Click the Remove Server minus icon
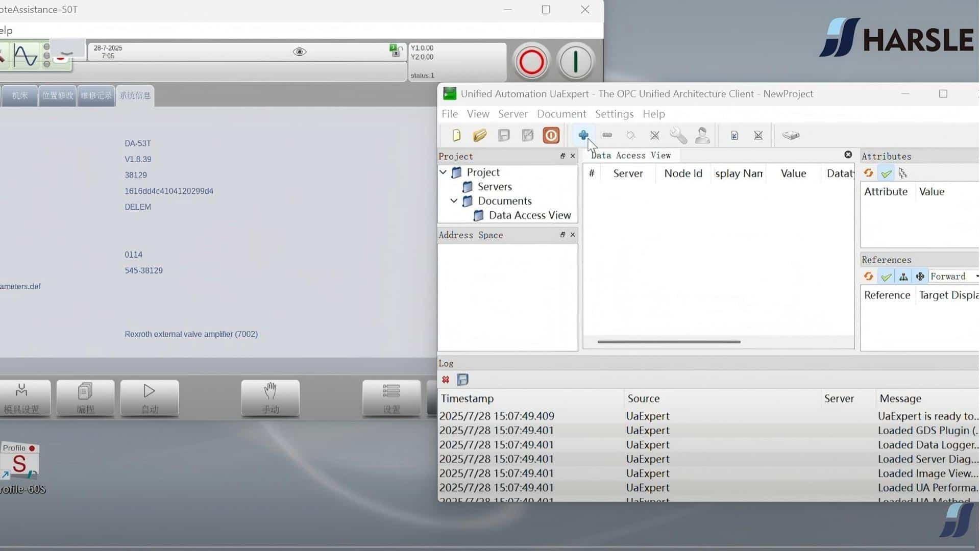Screen dimensions: 980x551 (x=607, y=135)
